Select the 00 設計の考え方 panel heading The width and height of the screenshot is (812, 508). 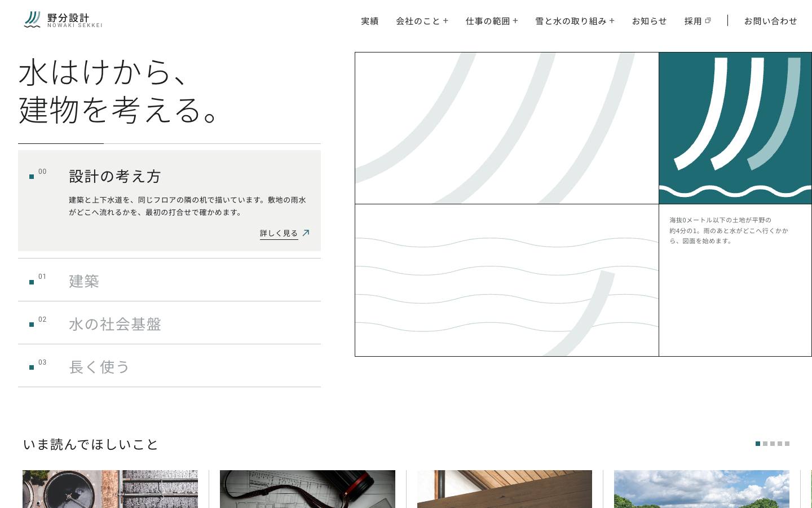click(115, 176)
